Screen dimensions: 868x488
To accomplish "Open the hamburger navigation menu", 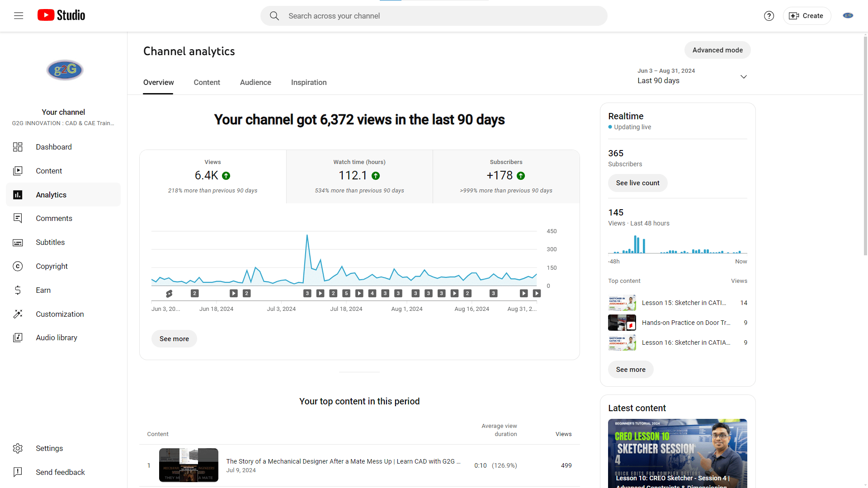I will click(19, 16).
